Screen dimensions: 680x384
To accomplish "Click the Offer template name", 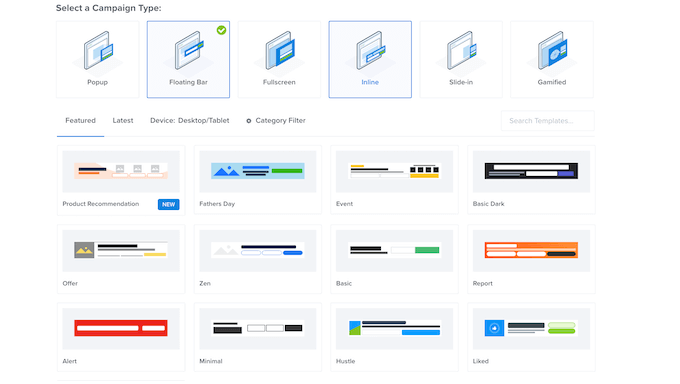I will pyautogui.click(x=70, y=283).
